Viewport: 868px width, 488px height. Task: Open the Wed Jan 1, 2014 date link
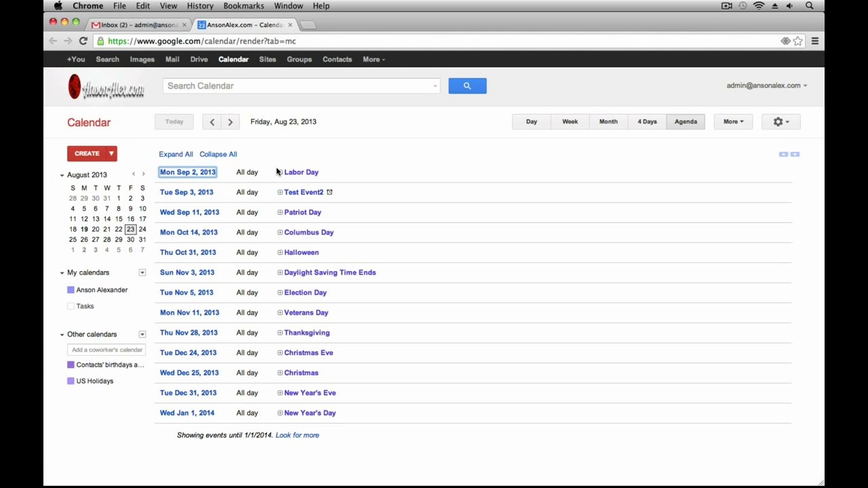pyautogui.click(x=187, y=413)
